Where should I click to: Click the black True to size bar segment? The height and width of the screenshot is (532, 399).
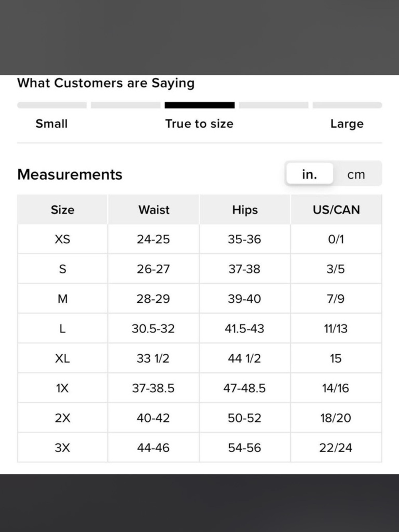[x=199, y=105]
